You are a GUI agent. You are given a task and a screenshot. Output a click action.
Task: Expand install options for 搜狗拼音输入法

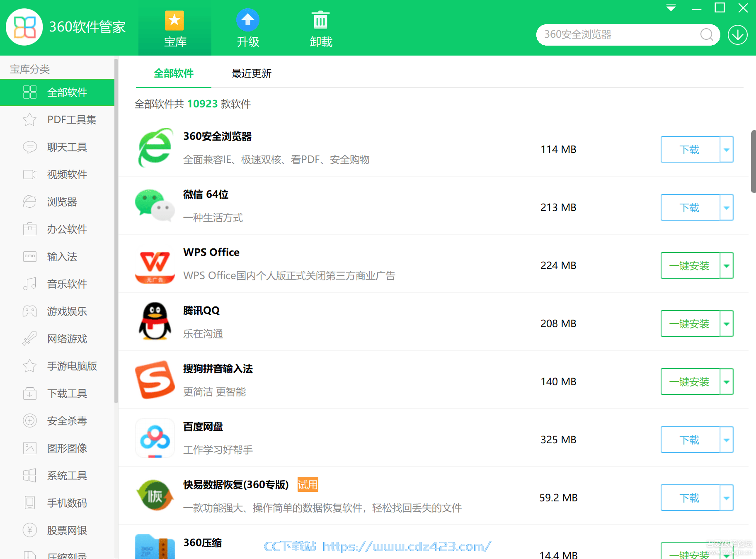[x=727, y=382]
